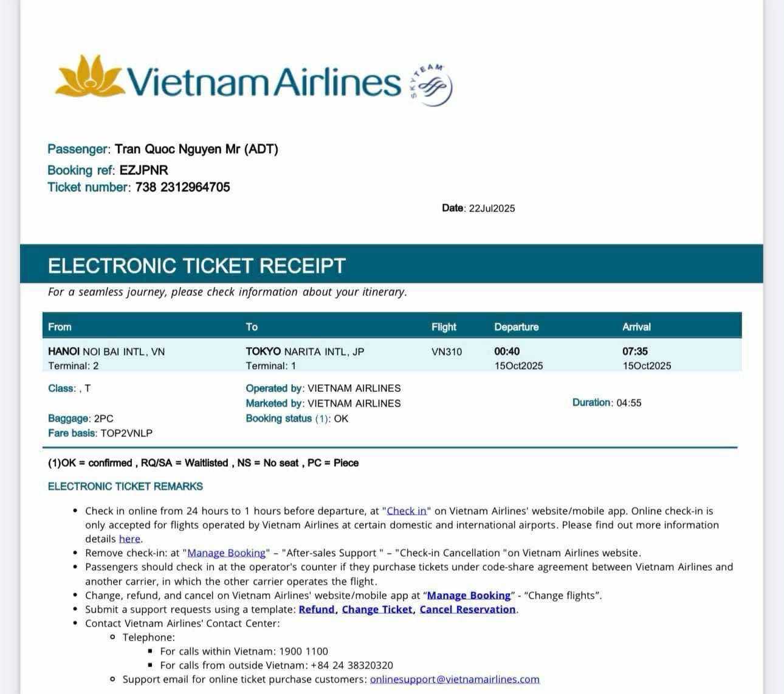This screenshot has width=784, height=694.
Task: Click the SkyTeam alliance emblem
Action: (x=432, y=86)
